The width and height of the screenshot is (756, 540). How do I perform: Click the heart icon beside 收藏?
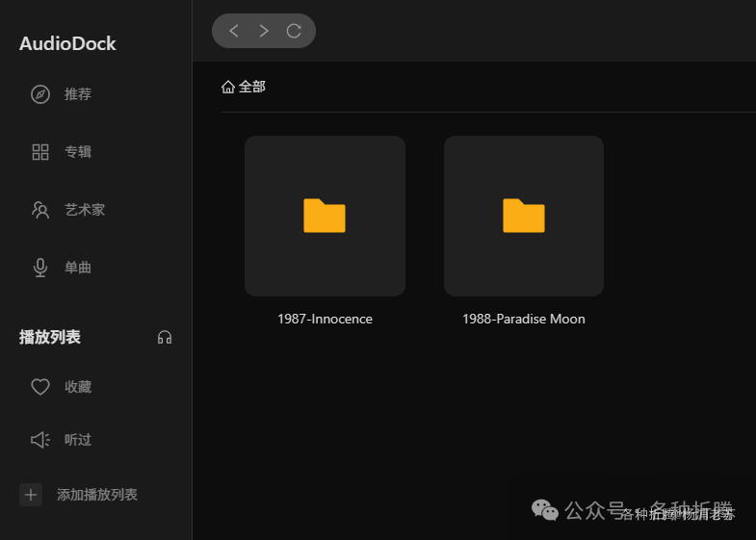point(40,387)
